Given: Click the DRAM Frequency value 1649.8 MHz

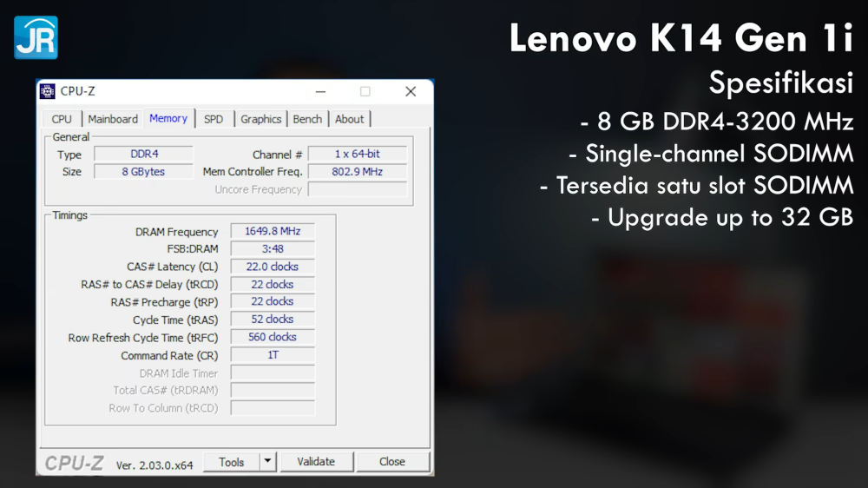Looking at the screenshot, I should (x=273, y=231).
